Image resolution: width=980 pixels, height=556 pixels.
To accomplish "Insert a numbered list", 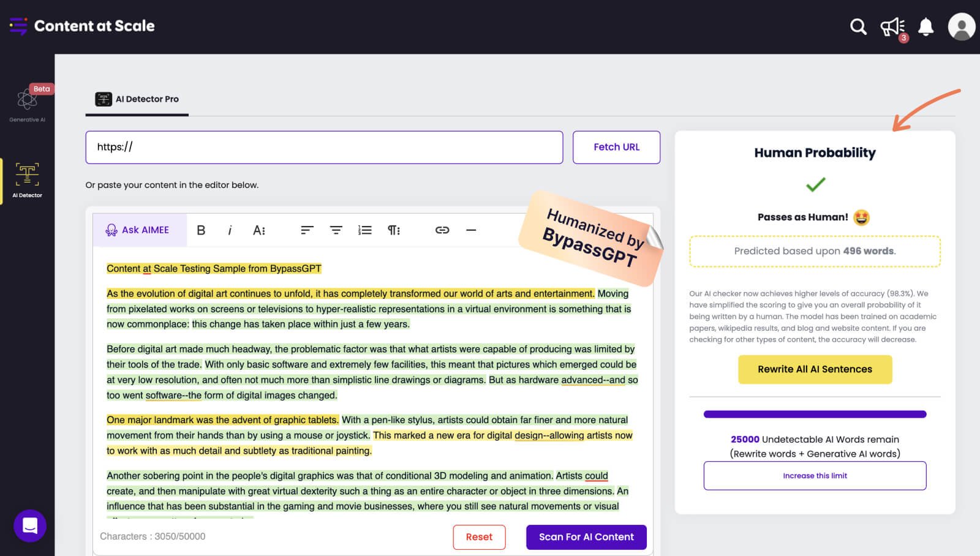I will point(365,230).
